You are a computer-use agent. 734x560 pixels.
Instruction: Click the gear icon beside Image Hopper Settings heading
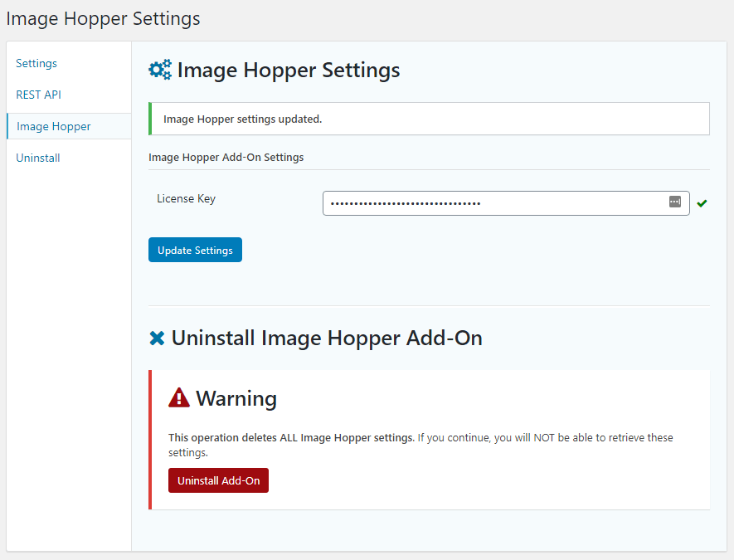(160, 70)
